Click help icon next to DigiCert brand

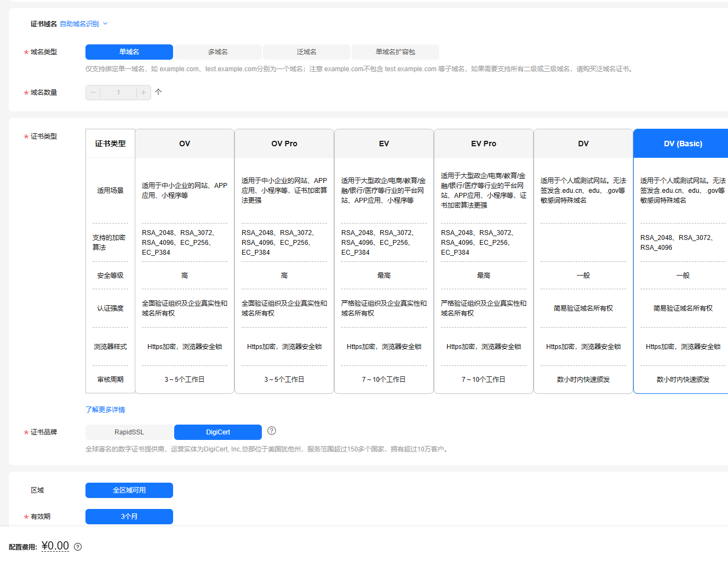(x=272, y=431)
